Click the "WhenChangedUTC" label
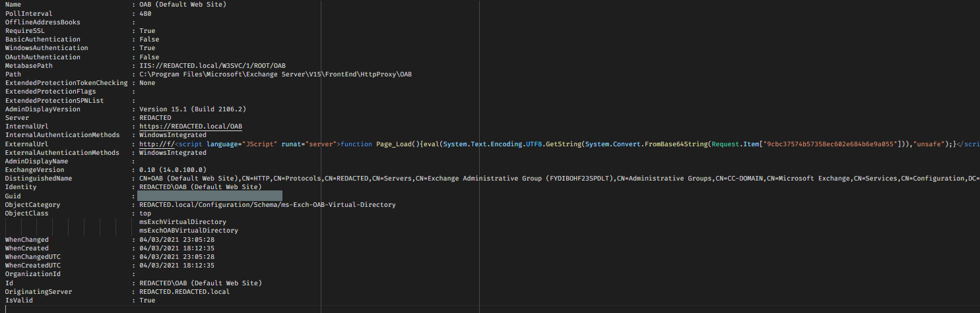The height and width of the screenshot is (313, 980). (x=33, y=257)
